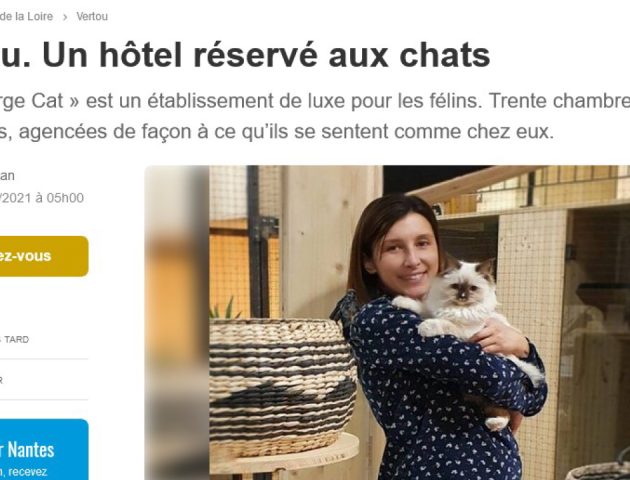
Task: Click the striped woven basket in the photo
Action: pos(282,386)
